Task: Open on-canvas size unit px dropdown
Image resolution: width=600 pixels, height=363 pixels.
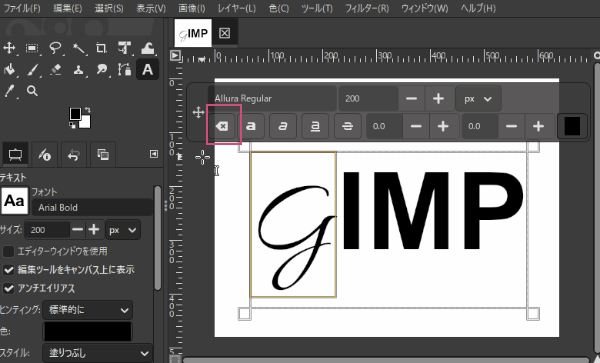Action: point(478,99)
